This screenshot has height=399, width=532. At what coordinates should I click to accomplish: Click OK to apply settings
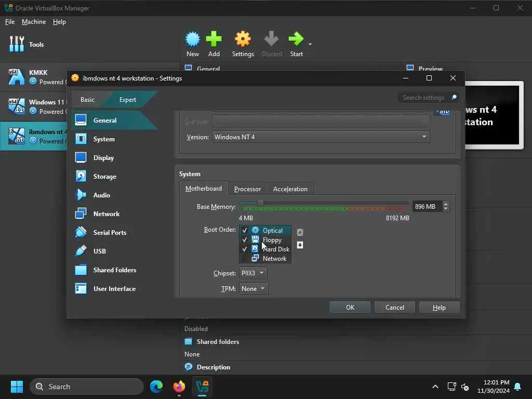click(x=350, y=308)
